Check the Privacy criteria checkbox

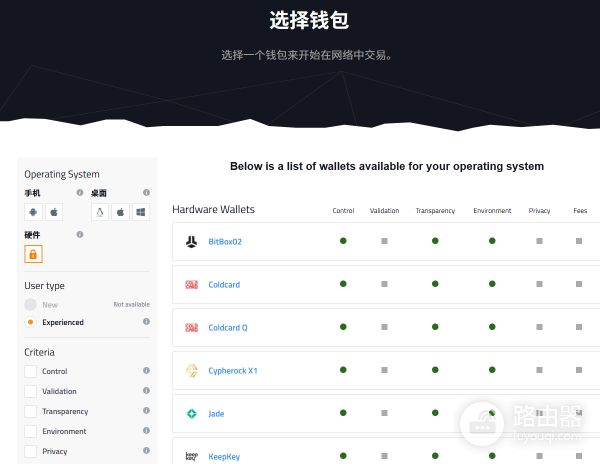[x=31, y=451]
